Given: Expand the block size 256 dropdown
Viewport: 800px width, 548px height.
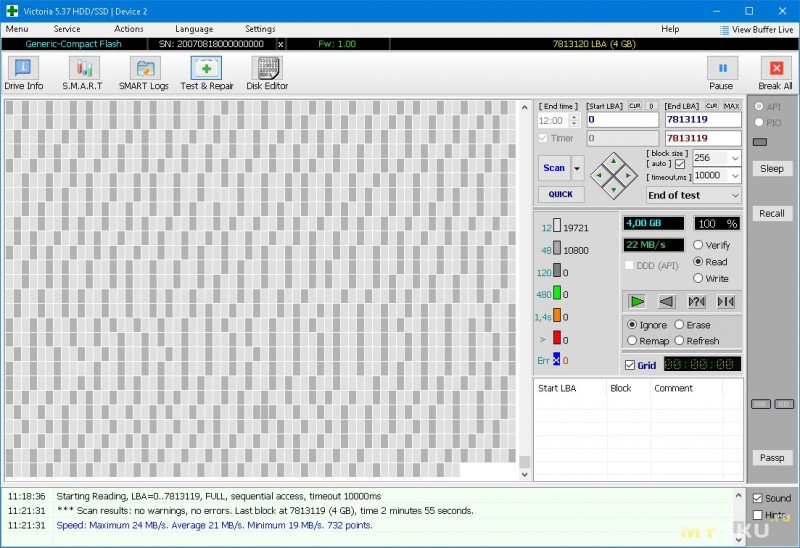Looking at the screenshot, I should [x=735, y=158].
